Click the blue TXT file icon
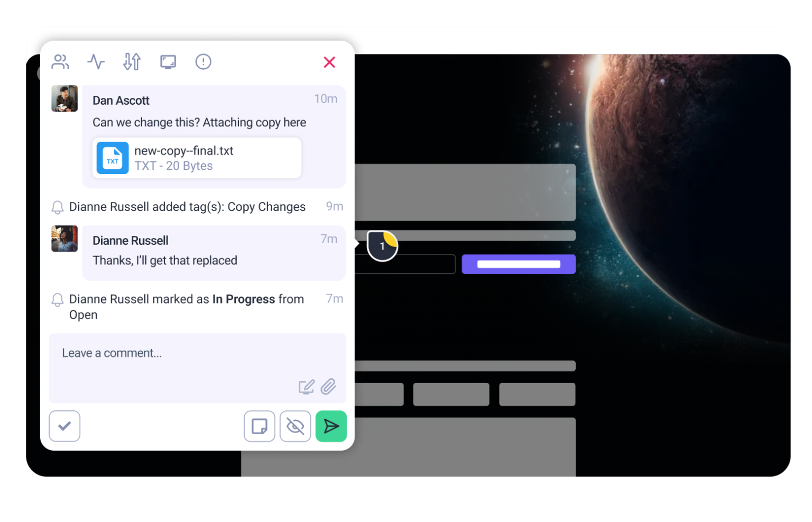The height and width of the screenshot is (522, 812). (113, 158)
